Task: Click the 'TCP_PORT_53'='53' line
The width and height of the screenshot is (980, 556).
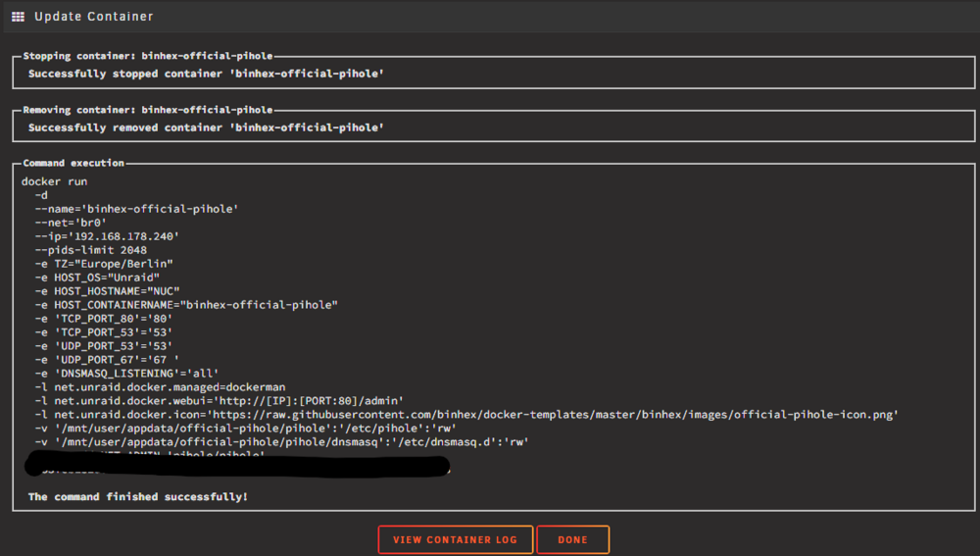Action: [x=104, y=332]
